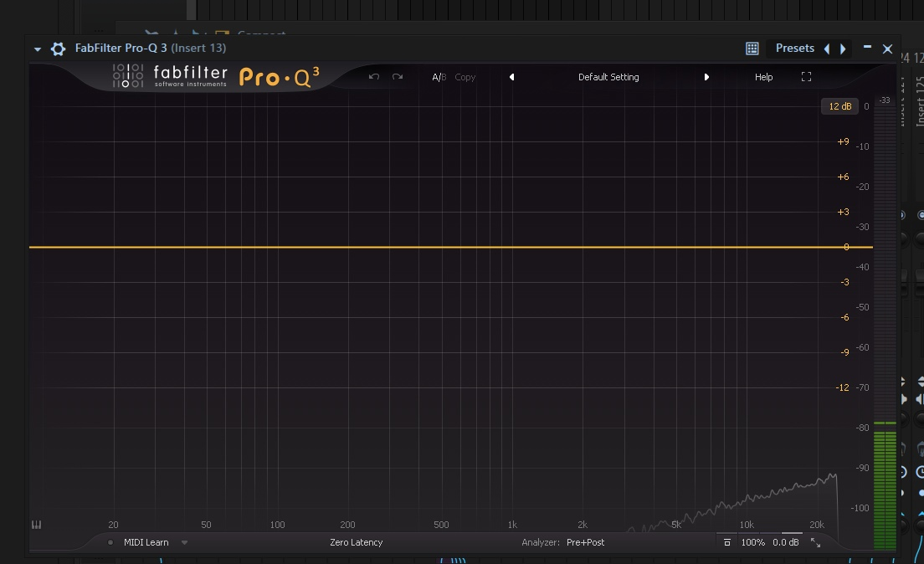Enable MIDI Learn mode
Viewport: 924px width, 564px height.
pyautogui.click(x=146, y=542)
